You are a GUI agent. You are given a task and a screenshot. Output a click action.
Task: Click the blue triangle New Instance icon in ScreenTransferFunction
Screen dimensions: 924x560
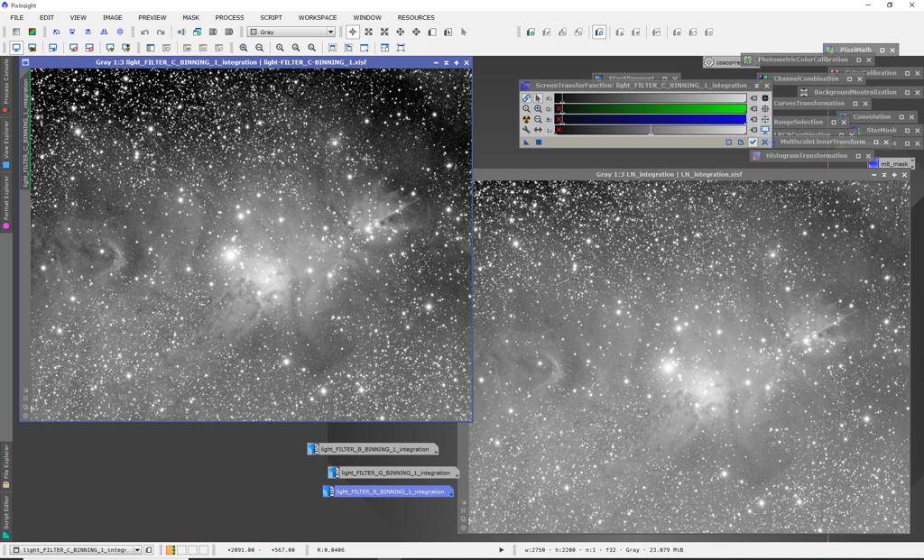(x=526, y=142)
